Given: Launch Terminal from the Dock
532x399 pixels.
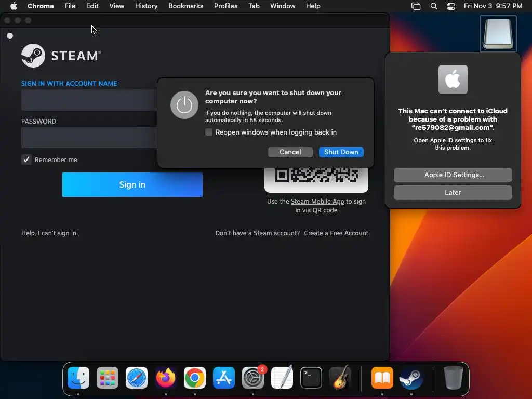Looking at the screenshot, I should pos(311,378).
